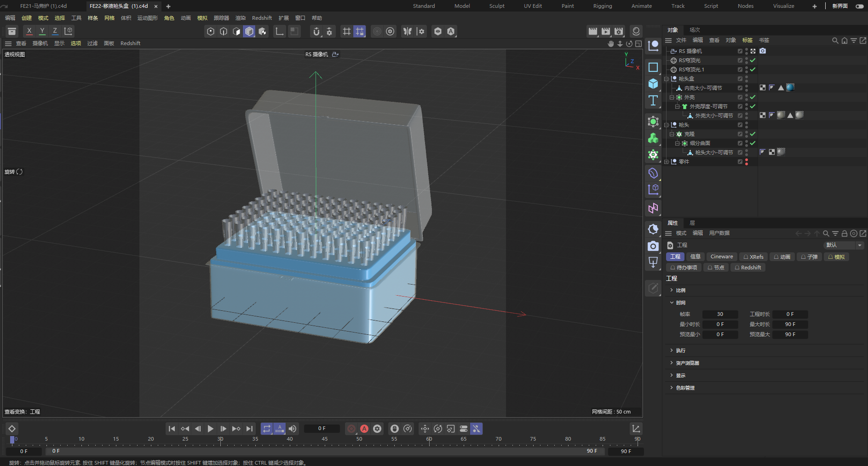Screen dimensions: 868x466
Task: Toggle 细分曲面 enable checkmark
Action: (x=753, y=143)
